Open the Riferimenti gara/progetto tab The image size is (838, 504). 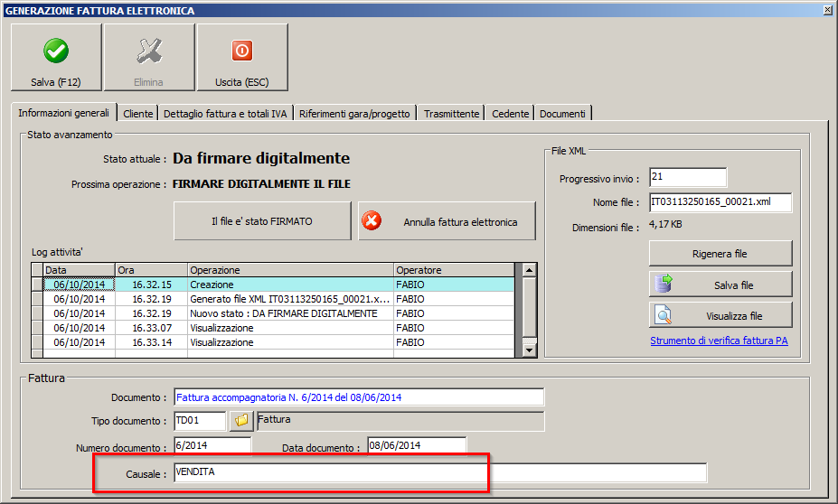point(354,114)
